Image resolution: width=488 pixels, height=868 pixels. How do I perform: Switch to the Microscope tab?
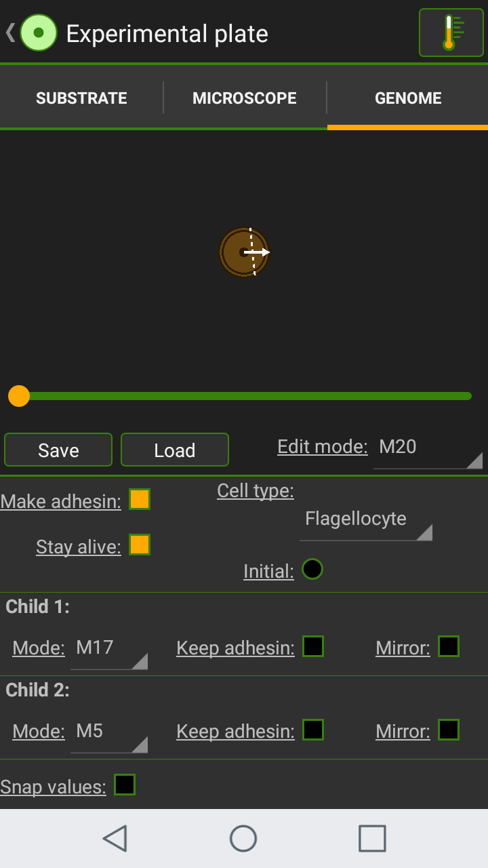(245, 98)
